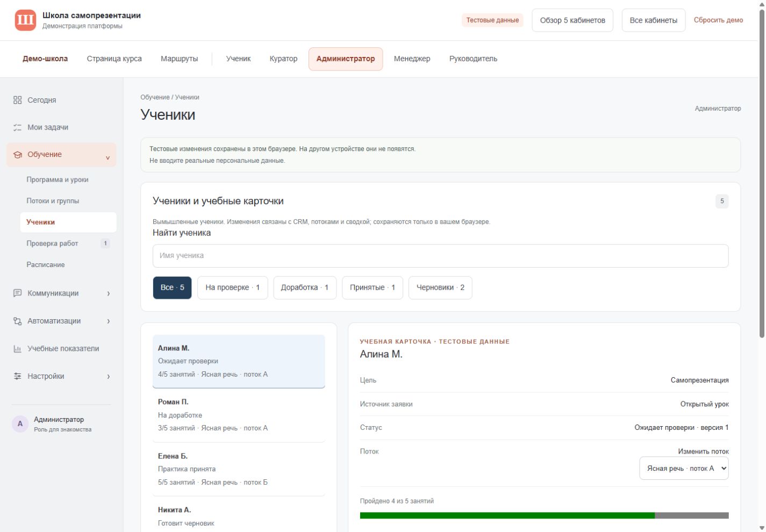Image resolution: width=766 pixels, height=532 pixels.
Task: Click the Мои задачи checklist icon
Action: [17, 127]
